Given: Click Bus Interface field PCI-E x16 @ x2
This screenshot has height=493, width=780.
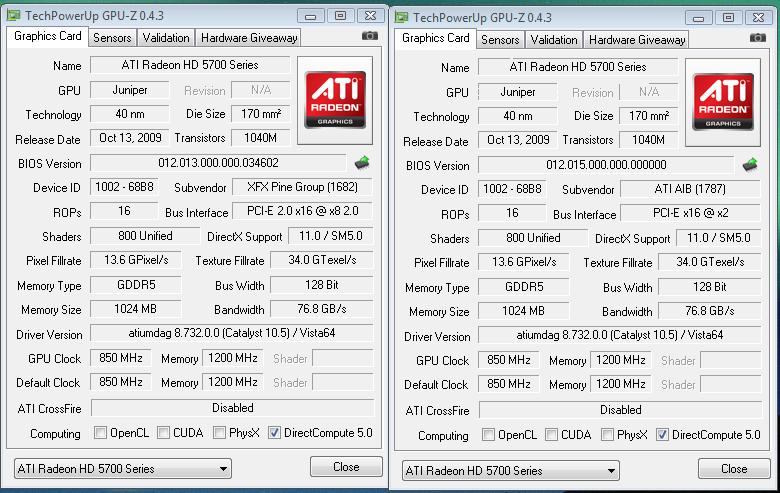Looking at the screenshot, I should pos(690,213).
